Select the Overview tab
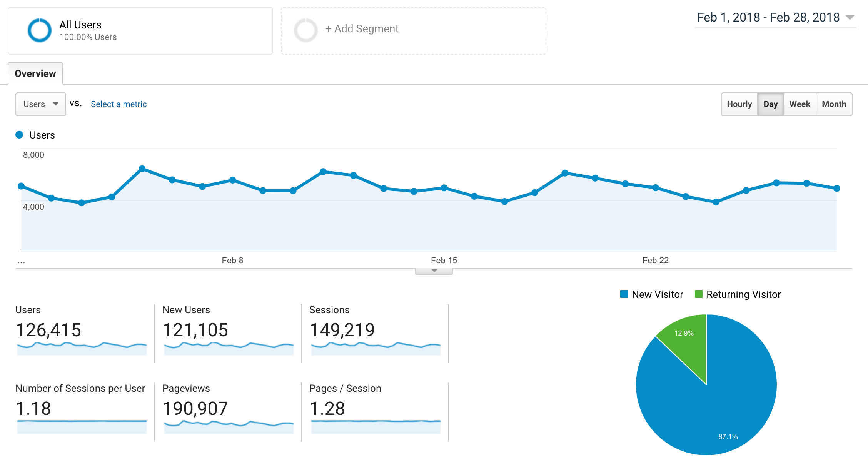868x461 pixels. (x=35, y=73)
